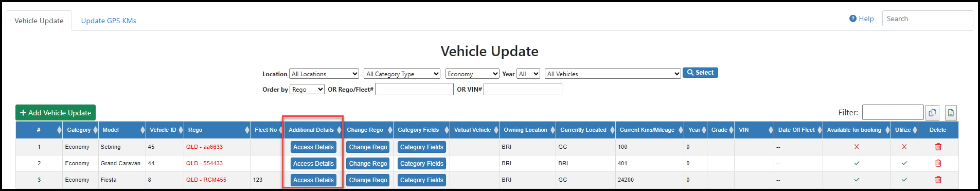Switch to Update GPS KMs tab
980x191 pixels.
[109, 21]
